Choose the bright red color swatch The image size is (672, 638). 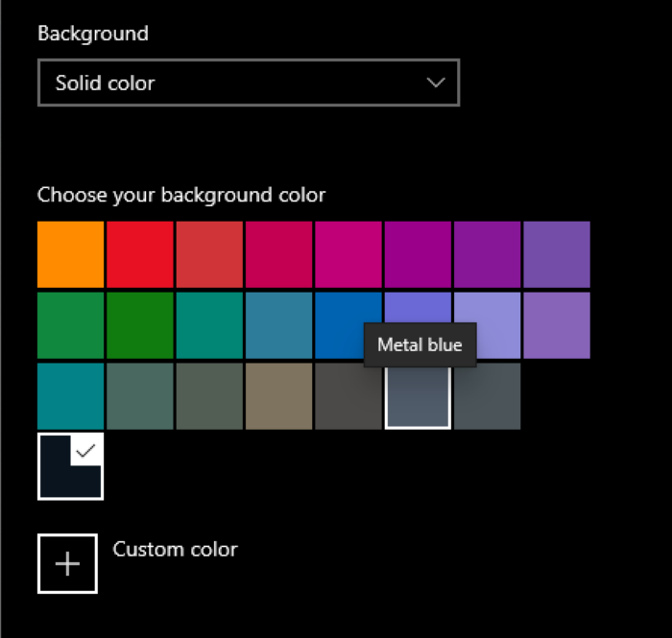[x=139, y=254]
